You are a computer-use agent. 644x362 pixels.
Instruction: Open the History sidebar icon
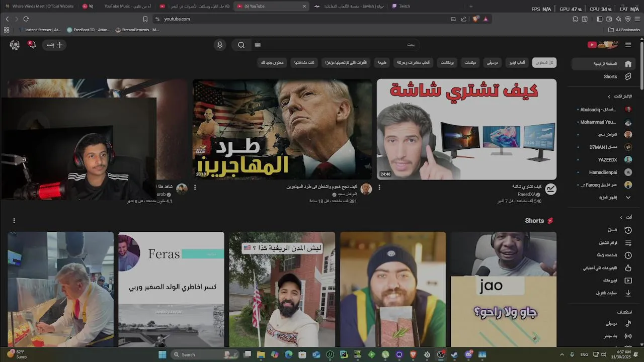pyautogui.click(x=628, y=230)
